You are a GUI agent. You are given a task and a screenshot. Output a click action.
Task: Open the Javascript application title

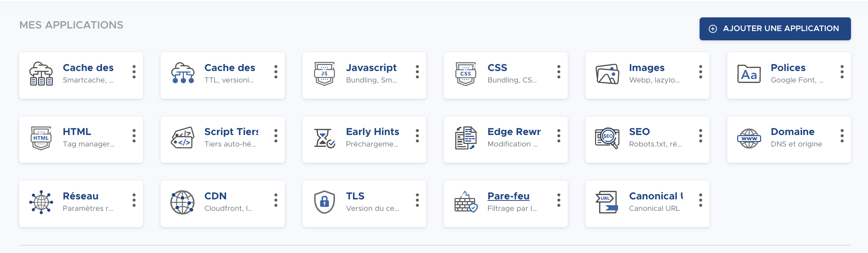click(371, 68)
